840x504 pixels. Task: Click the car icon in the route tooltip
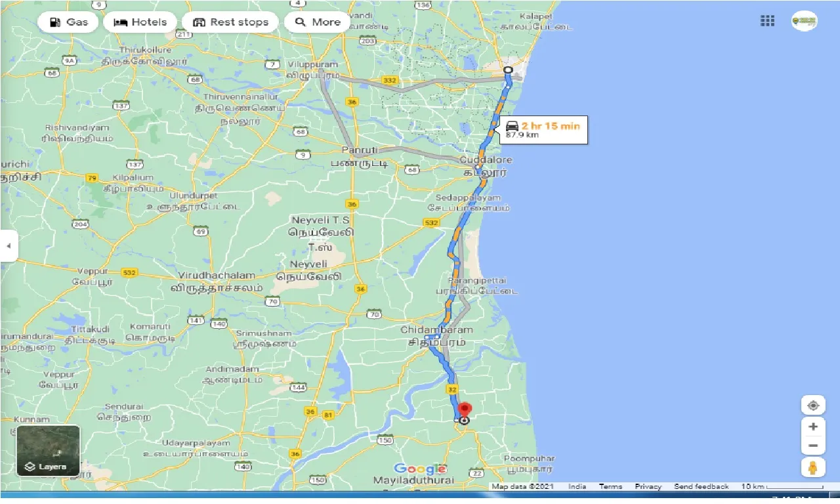512,125
